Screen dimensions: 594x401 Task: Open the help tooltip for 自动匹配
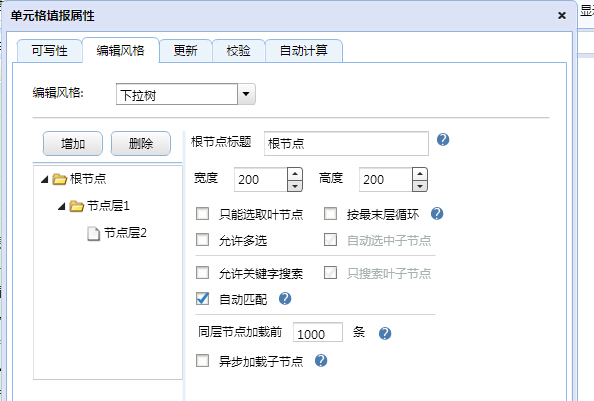coord(285,299)
